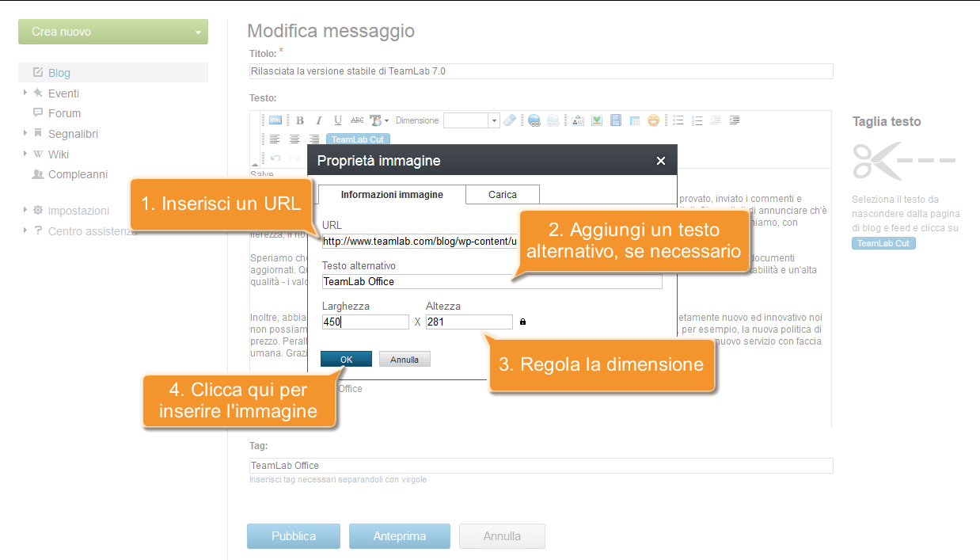Viewport: 980px width, 560px height.
Task: Apply italic formatting
Action: tap(319, 120)
